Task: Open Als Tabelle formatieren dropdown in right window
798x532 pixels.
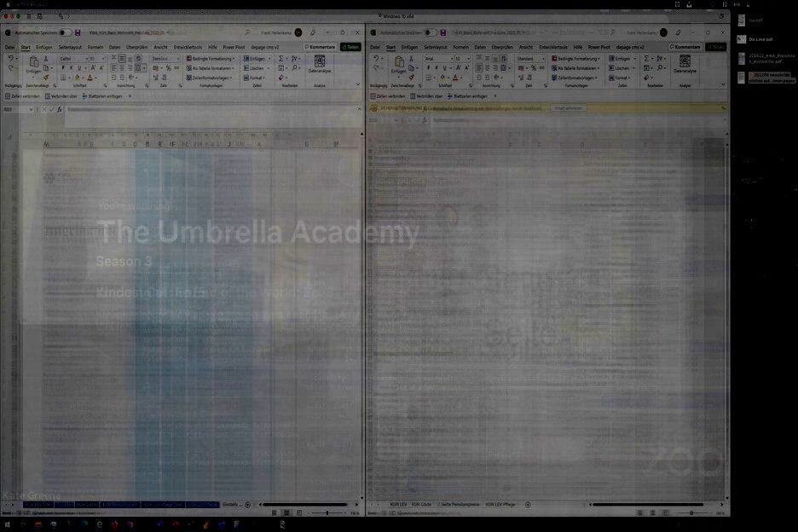Action: click(575, 68)
